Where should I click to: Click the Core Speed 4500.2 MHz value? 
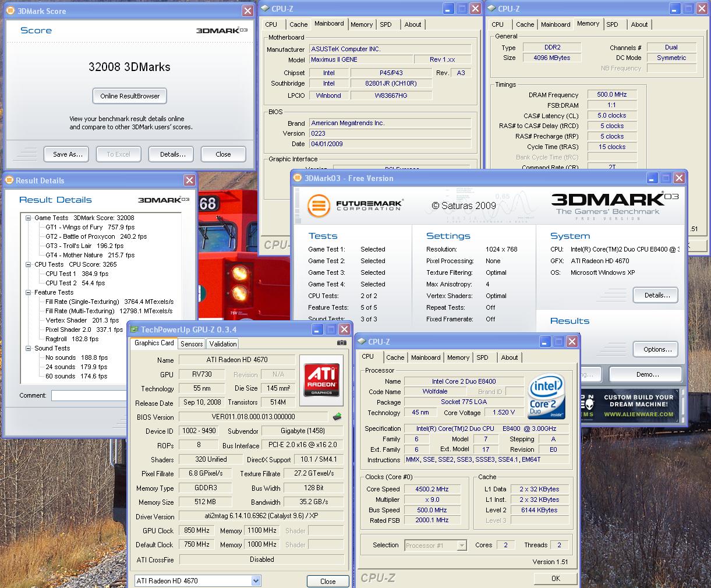tap(431, 489)
